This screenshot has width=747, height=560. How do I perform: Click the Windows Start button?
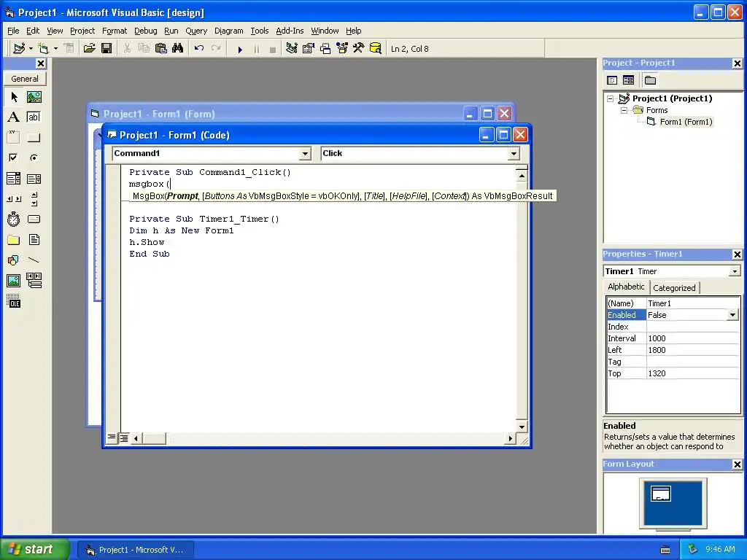tap(34, 550)
